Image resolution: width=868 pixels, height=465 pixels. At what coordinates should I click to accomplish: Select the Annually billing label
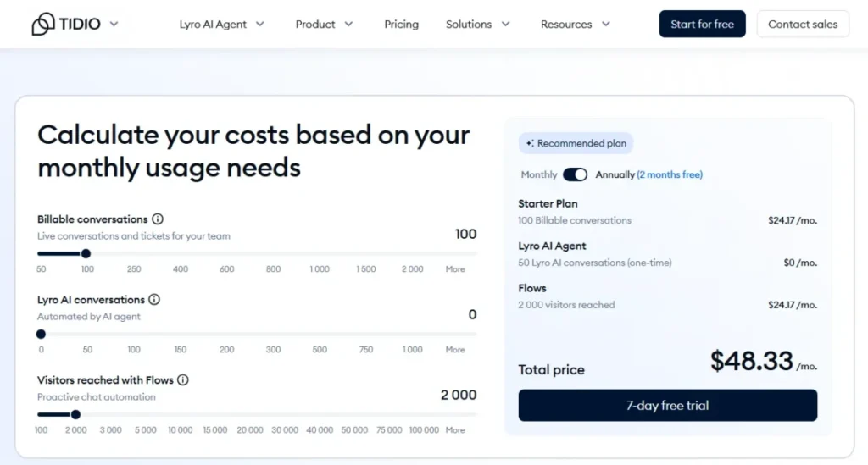615,174
